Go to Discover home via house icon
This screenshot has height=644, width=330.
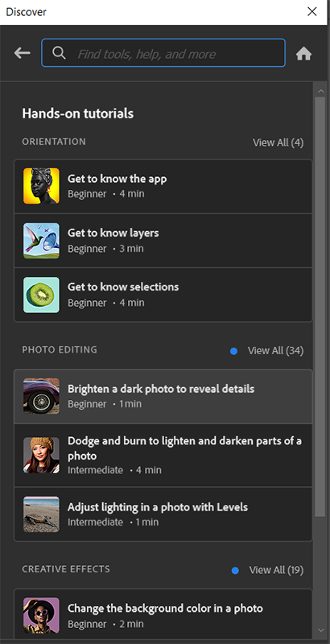pyautogui.click(x=303, y=53)
